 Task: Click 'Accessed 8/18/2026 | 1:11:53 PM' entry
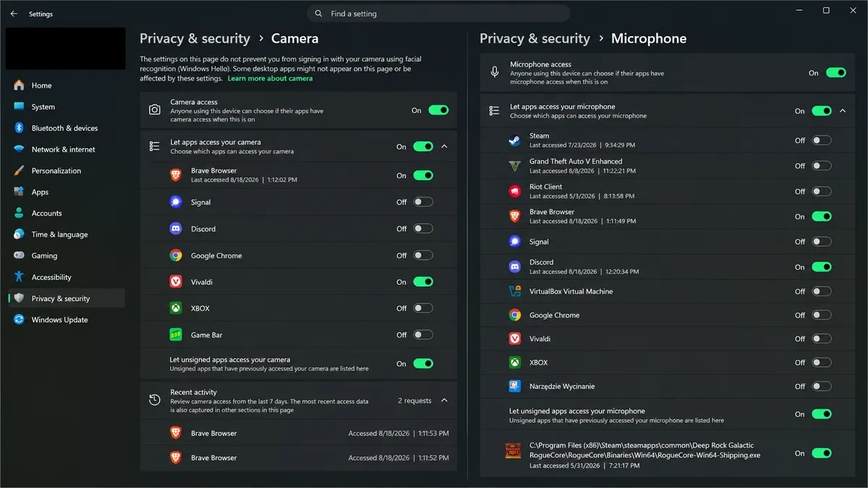pyautogui.click(x=399, y=433)
